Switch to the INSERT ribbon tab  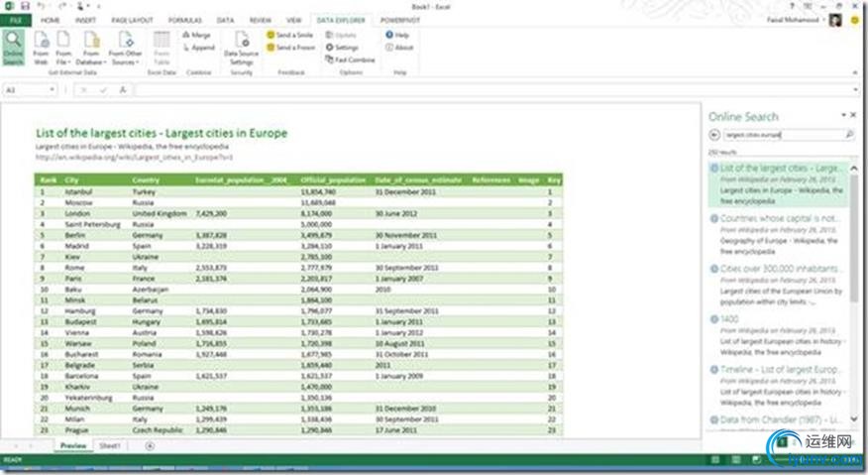pos(86,21)
